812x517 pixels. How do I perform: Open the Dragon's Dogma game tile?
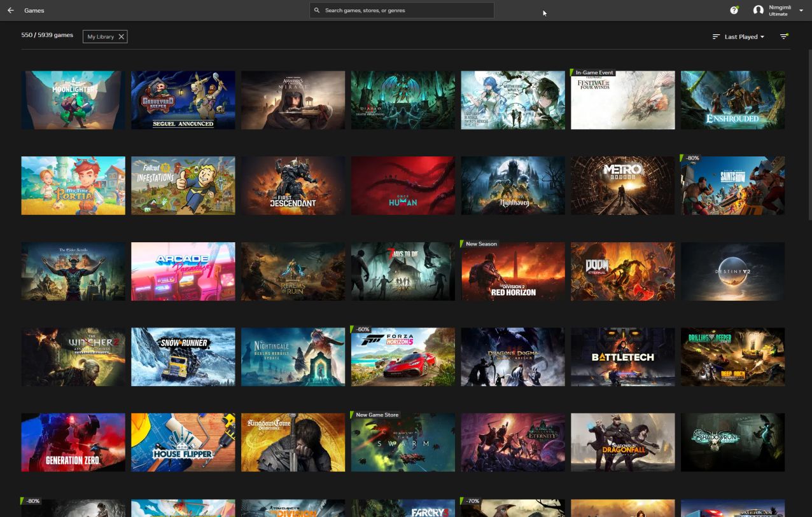[x=513, y=357]
